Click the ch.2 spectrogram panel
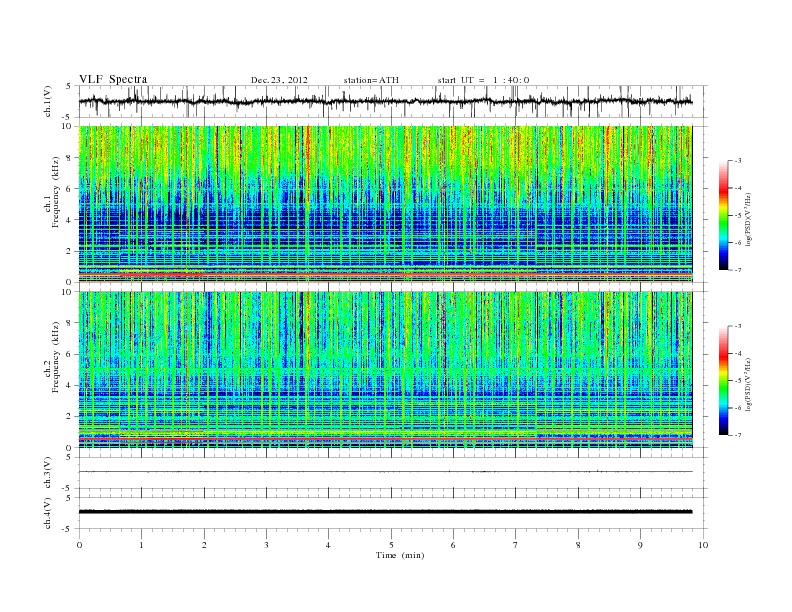The height and width of the screenshot is (612, 792). coord(385,370)
